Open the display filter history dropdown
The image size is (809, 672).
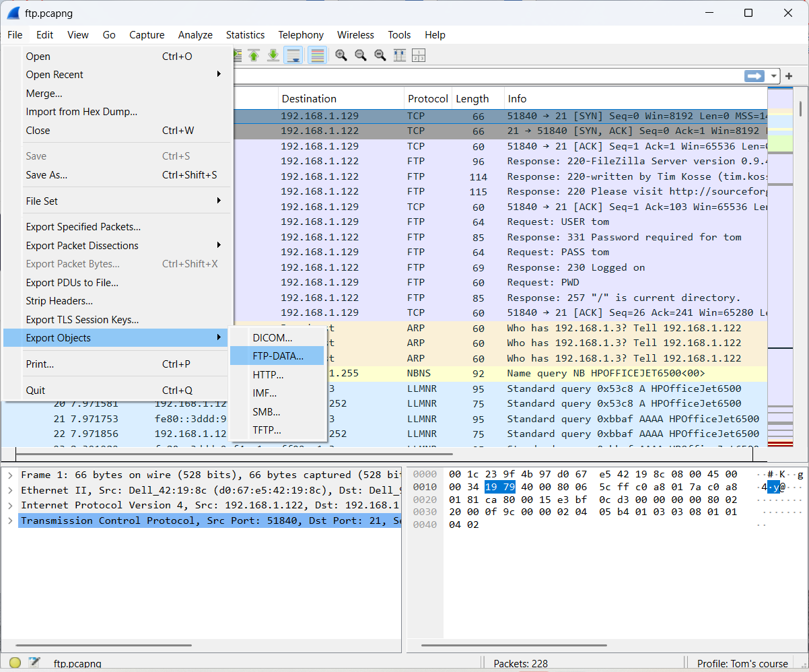click(774, 76)
